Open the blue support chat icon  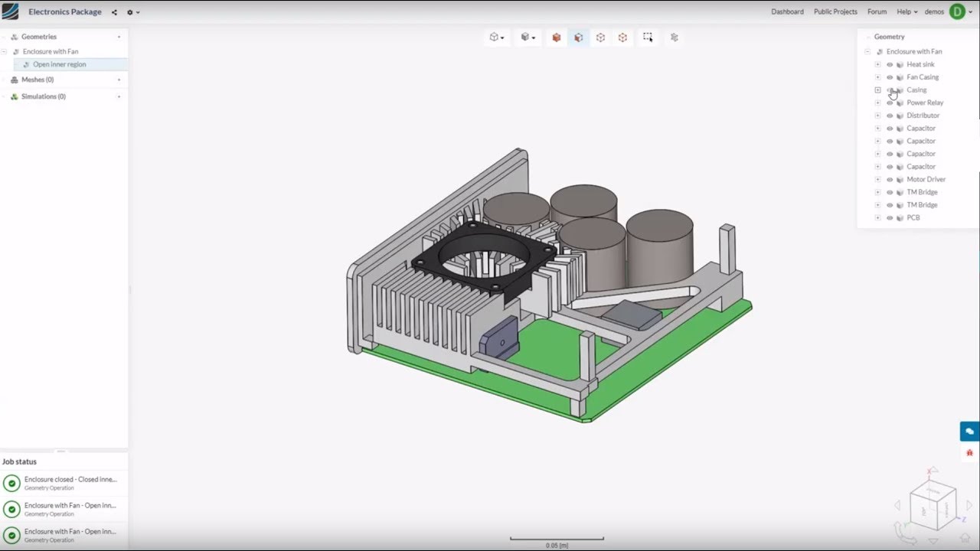point(970,431)
